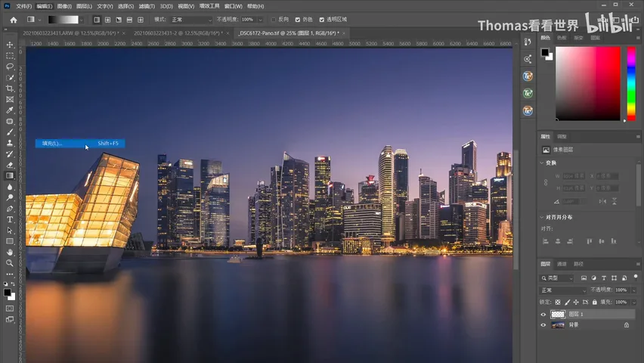Click the layer 不透明度 100% value field
The height and width of the screenshot is (363, 644).
tap(622, 290)
